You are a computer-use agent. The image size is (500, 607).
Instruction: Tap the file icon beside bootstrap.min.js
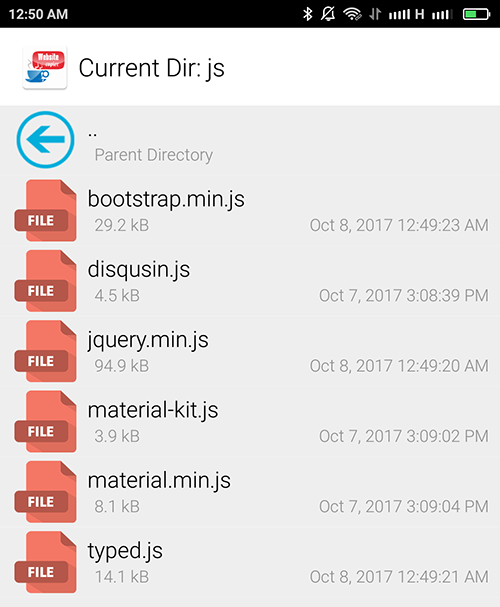(x=45, y=210)
